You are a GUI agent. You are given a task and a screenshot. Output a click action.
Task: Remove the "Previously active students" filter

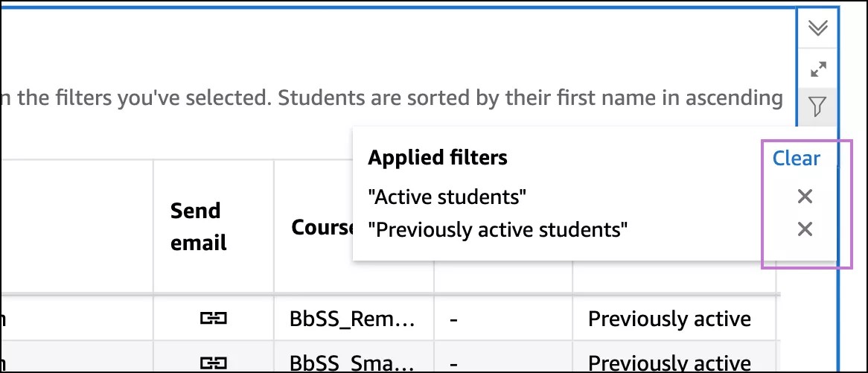pos(804,229)
